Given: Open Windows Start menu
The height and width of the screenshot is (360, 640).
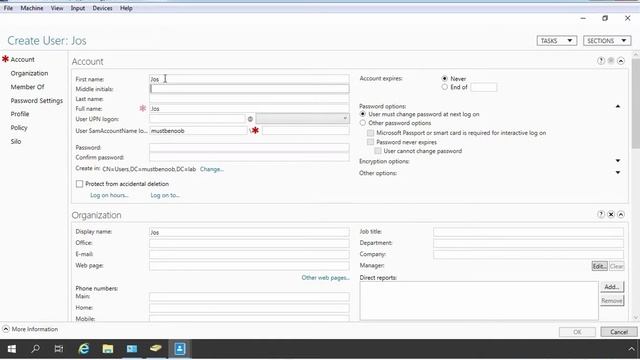Looking at the screenshot, I should (12, 349).
